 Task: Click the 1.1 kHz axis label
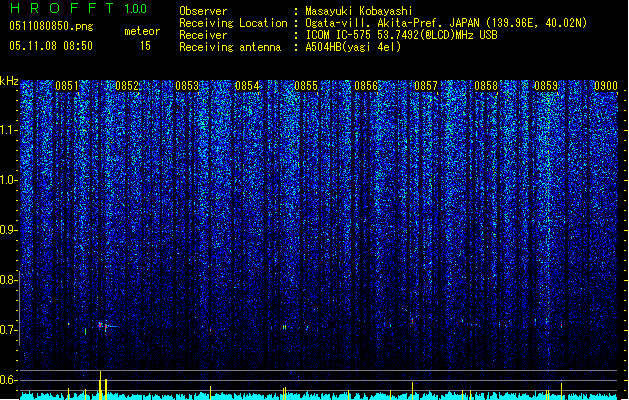coord(9,130)
